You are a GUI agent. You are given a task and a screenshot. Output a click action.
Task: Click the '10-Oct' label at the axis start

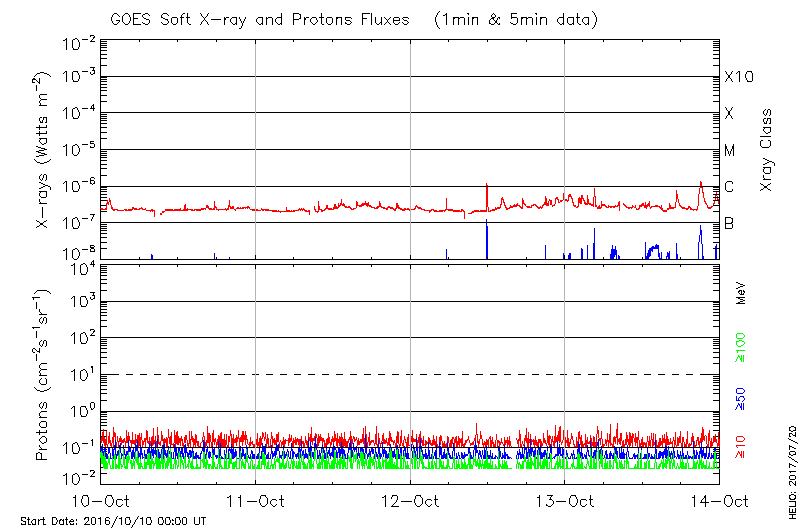point(102,501)
